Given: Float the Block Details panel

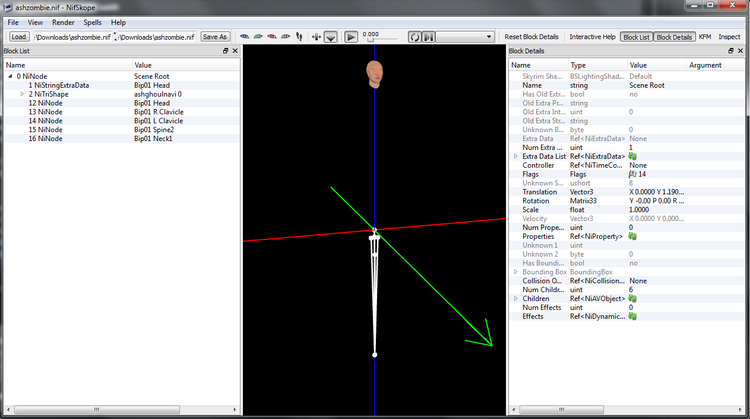Looking at the screenshot, I should coord(730,51).
